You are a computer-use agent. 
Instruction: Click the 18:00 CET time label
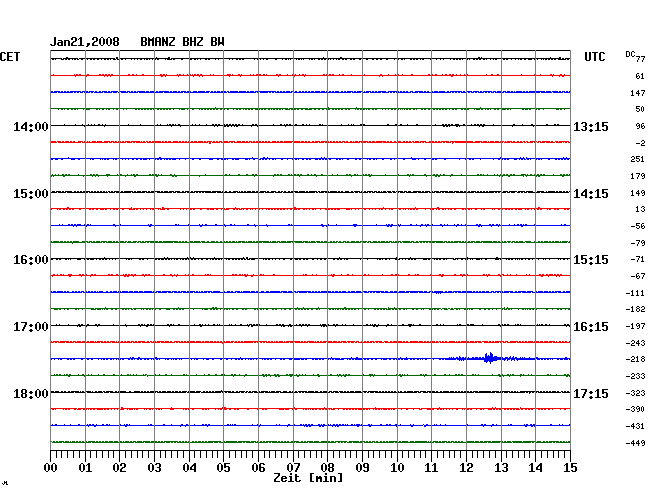(31, 393)
